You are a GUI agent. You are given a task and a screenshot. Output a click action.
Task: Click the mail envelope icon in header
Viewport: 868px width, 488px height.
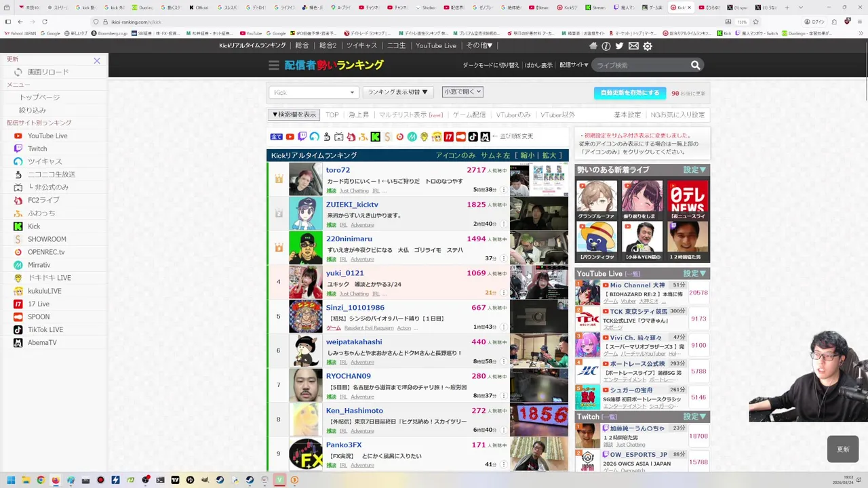click(633, 46)
